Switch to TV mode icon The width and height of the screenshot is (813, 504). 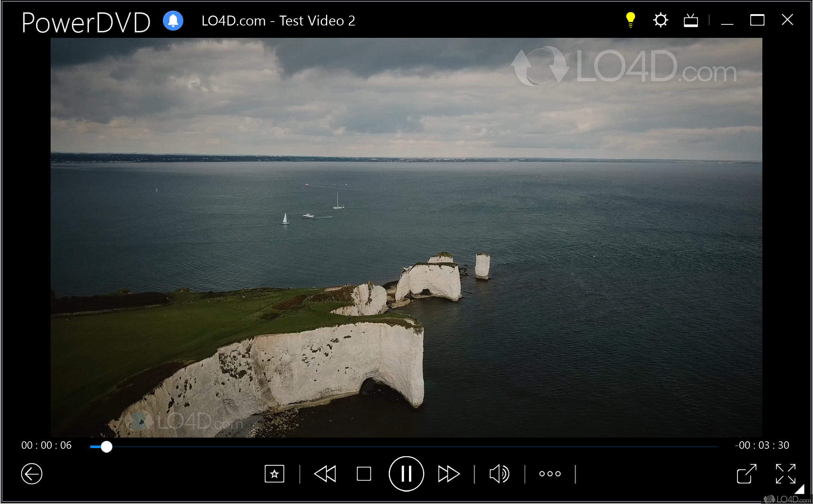pyautogui.click(x=690, y=21)
